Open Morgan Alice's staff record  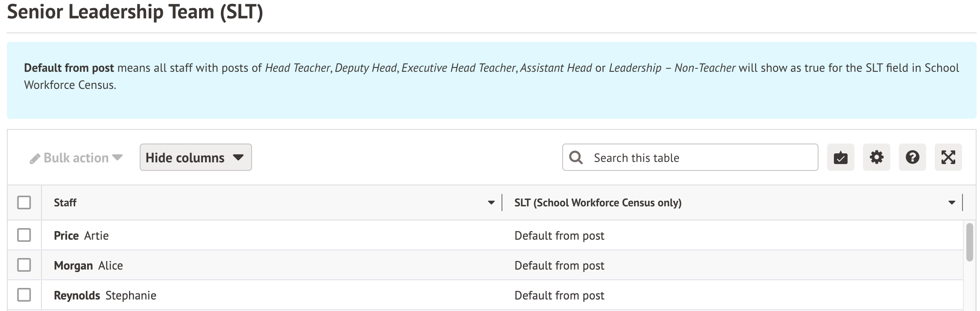[x=88, y=266]
